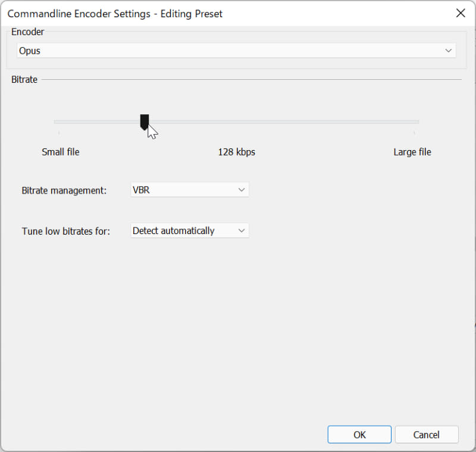Click the Large file label

point(412,152)
